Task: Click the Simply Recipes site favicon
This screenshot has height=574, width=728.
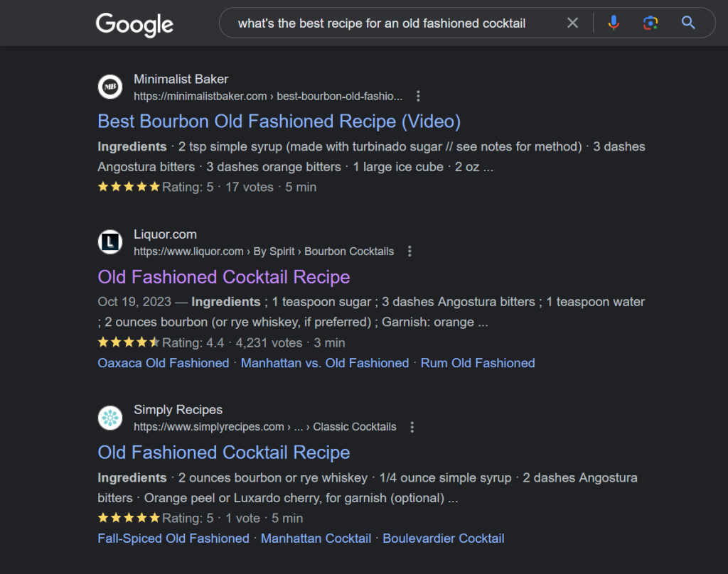Action: coord(110,418)
